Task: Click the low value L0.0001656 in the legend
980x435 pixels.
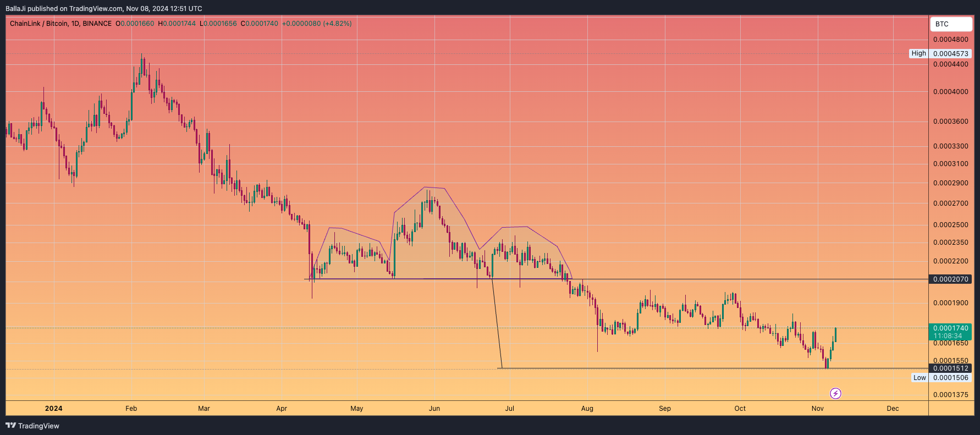Action: click(218, 24)
